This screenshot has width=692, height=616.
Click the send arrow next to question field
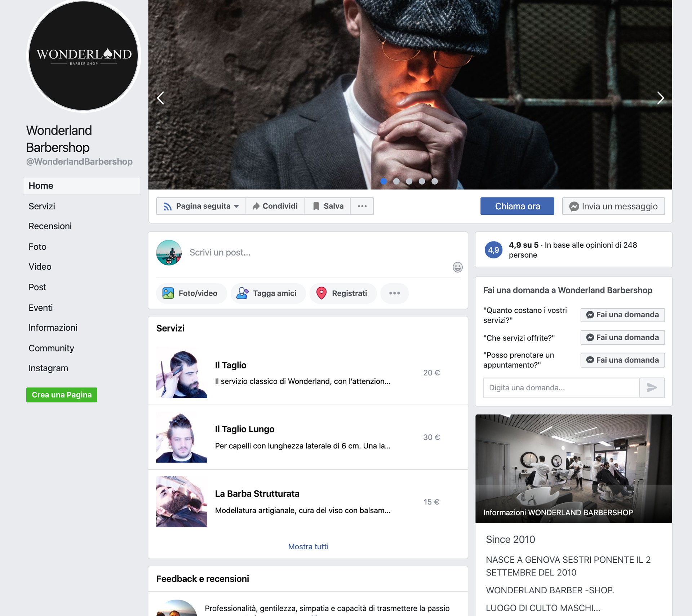(x=652, y=387)
